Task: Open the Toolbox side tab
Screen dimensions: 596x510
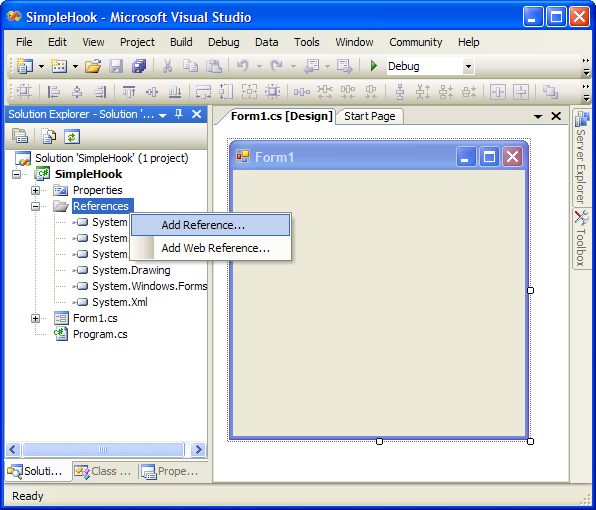Action: coord(581,239)
